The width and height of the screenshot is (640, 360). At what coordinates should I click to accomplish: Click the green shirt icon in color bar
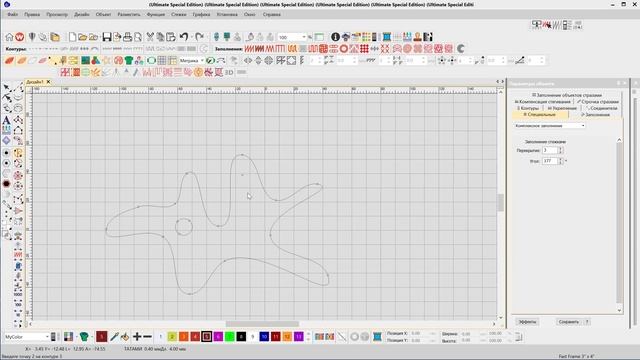(84, 337)
